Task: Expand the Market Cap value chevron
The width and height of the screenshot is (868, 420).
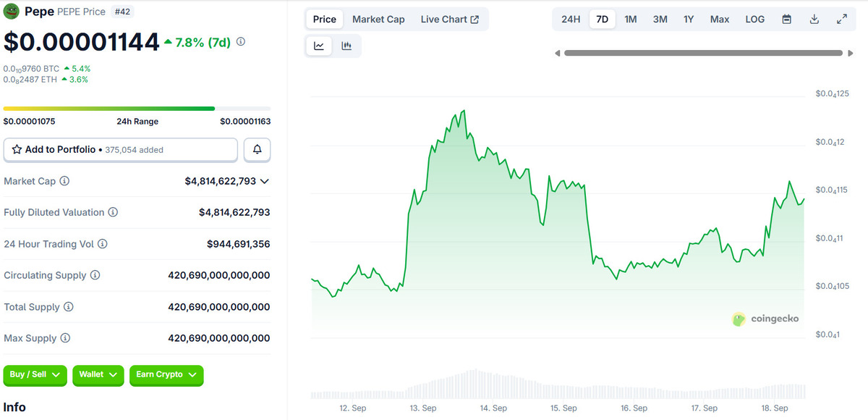Action: (x=264, y=181)
